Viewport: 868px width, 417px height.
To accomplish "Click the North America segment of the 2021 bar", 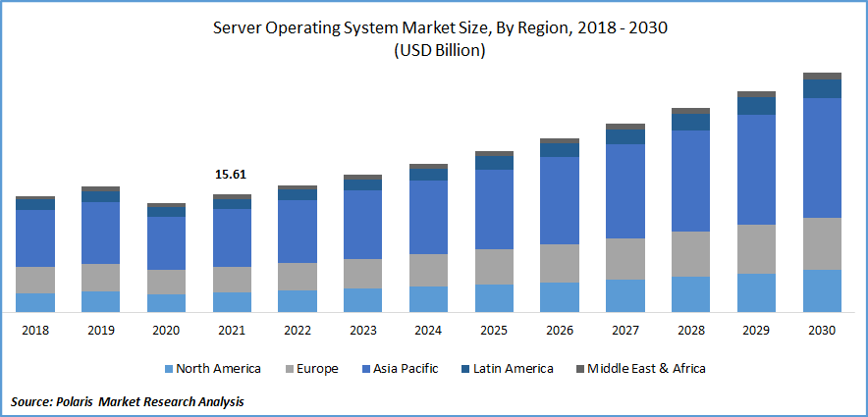I will click(232, 302).
